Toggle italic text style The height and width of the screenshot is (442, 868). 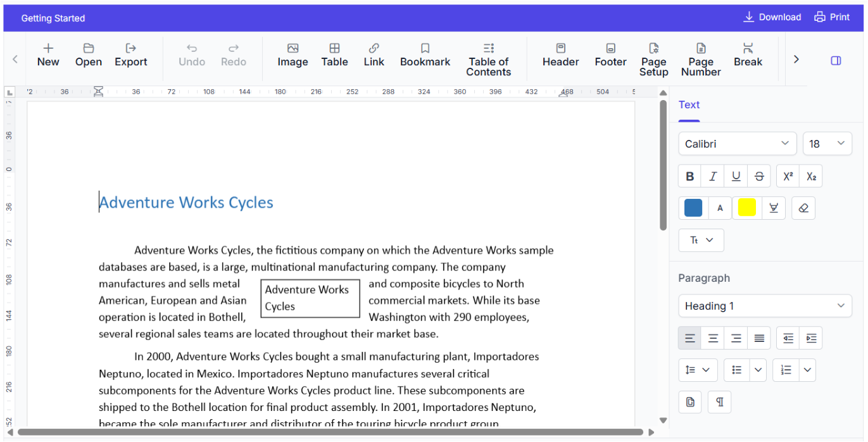(713, 177)
